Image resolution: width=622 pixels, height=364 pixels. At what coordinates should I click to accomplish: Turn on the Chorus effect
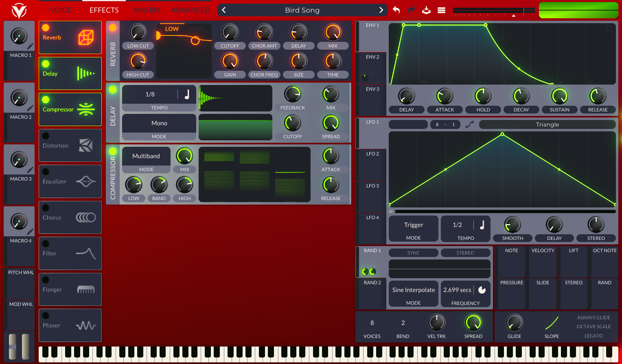coord(46,208)
